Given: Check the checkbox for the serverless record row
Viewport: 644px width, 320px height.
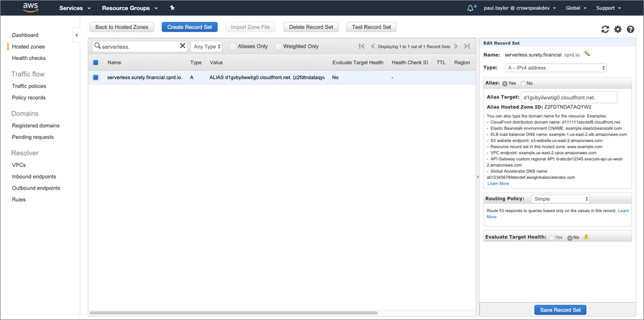Looking at the screenshot, I should click(96, 77).
